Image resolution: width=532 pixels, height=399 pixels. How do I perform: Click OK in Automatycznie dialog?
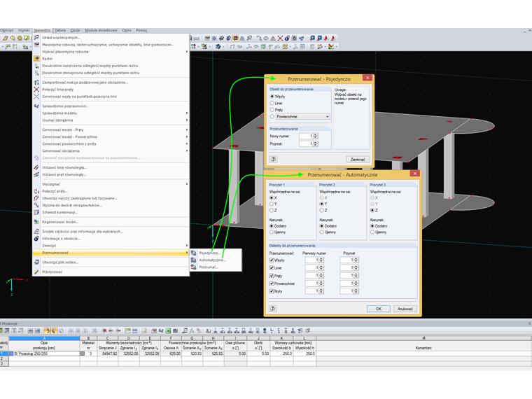(378, 309)
